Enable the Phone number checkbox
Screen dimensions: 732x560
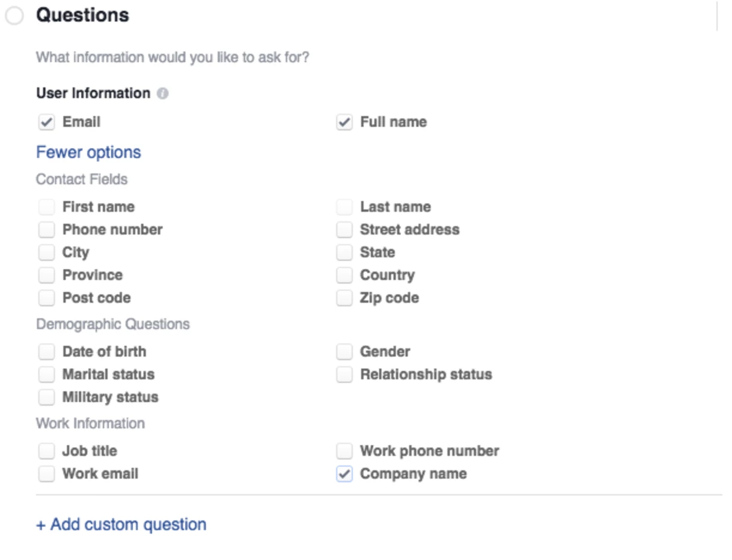(x=46, y=230)
